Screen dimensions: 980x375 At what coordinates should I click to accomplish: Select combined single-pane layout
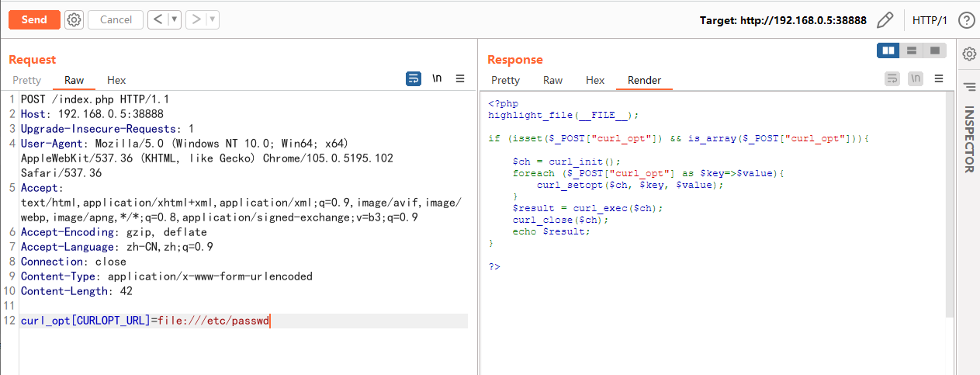[935, 50]
